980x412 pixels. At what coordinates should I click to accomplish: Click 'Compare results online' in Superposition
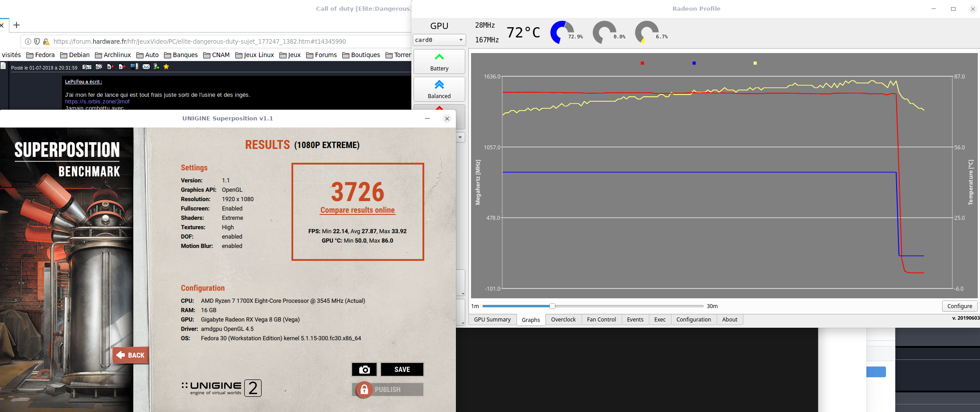tap(357, 210)
